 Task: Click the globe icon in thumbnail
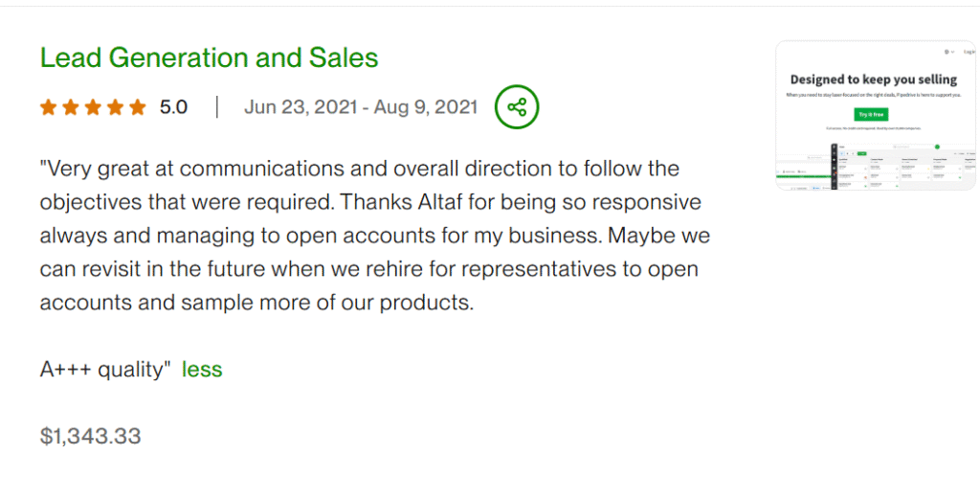point(947,52)
